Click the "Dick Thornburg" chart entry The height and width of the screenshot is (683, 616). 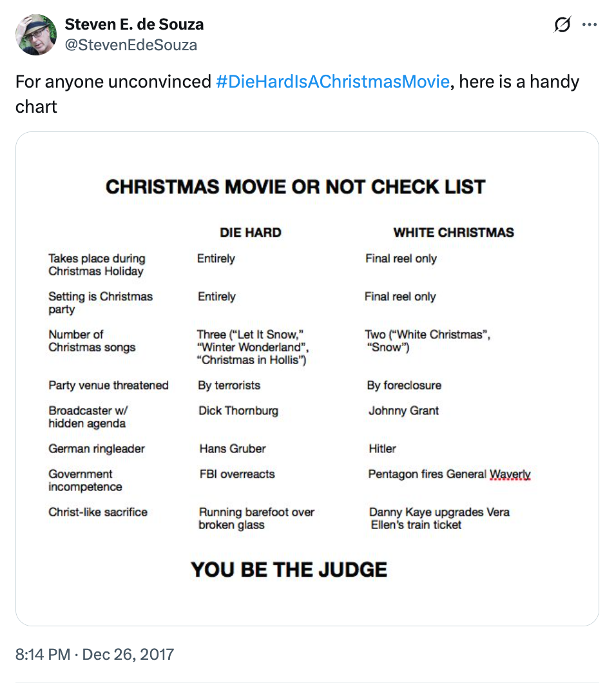238,410
